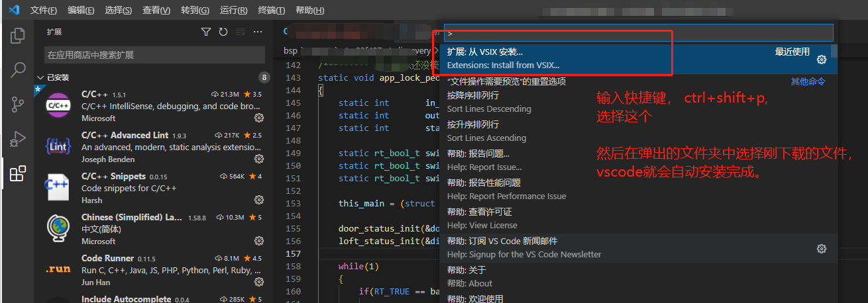
Task: Select the C/C++ Advanced Lint logo
Action: pos(58,147)
